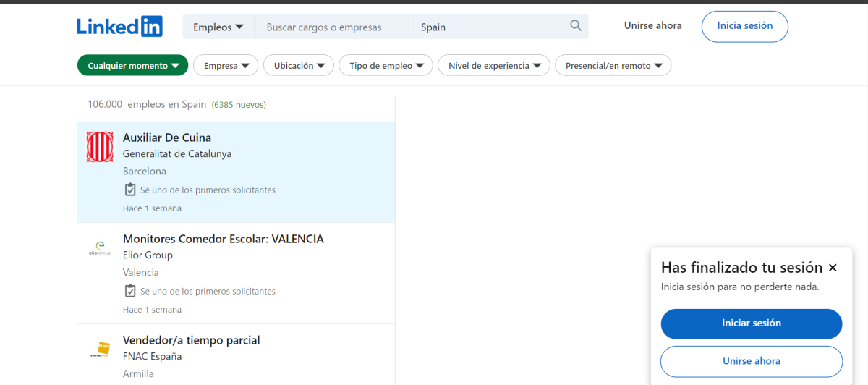This screenshot has width=868, height=385.
Task: Click Hace 1 semana under Auxiliar De Cuina
Action: pos(152,208)
